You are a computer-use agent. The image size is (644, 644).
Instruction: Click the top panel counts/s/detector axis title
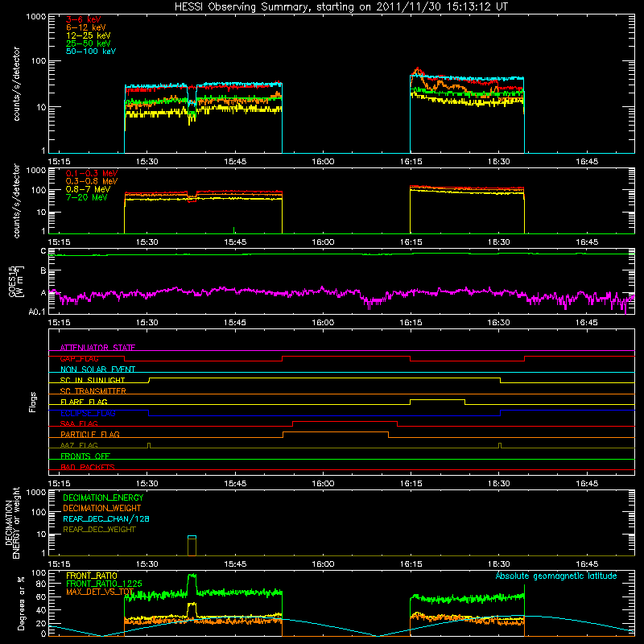[x=16, y=84]
